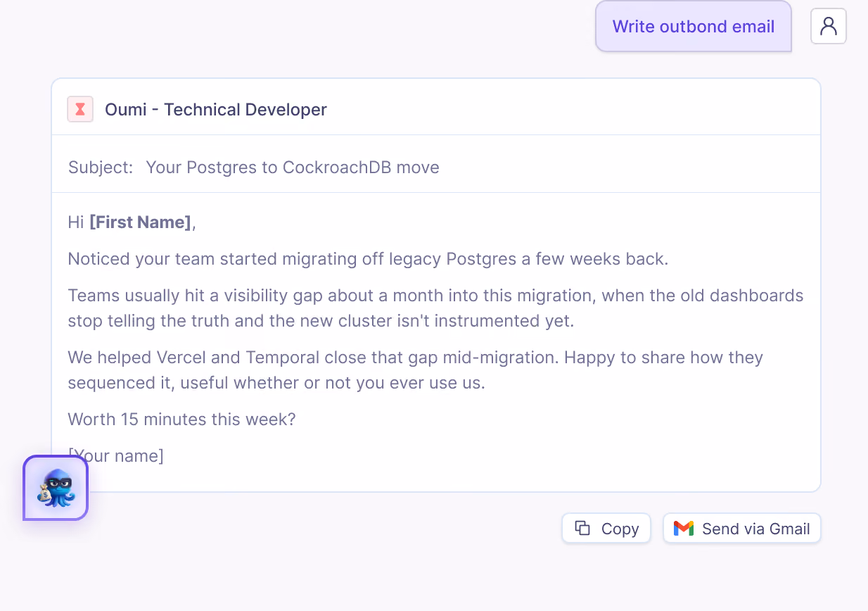Click the Oumi - Technical Developer title
This screenshot has width=868, height=611.
click(x=216, y=110)
